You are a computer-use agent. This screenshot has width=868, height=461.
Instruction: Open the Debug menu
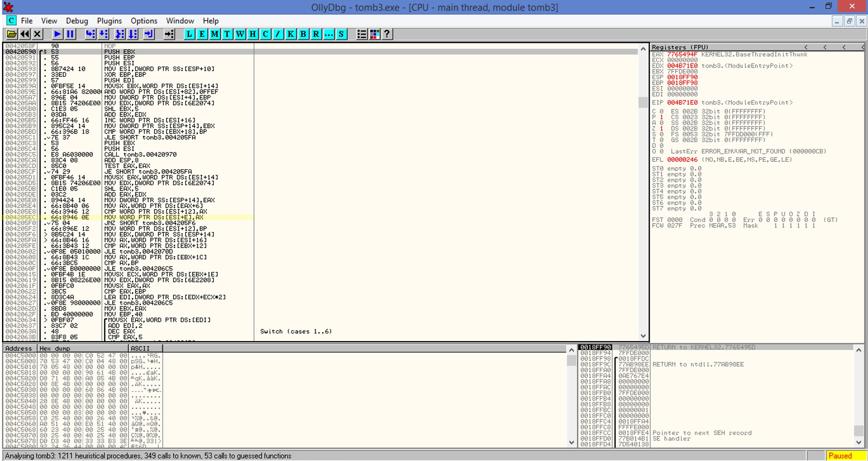pyautogui.click(x=77, y=21)
